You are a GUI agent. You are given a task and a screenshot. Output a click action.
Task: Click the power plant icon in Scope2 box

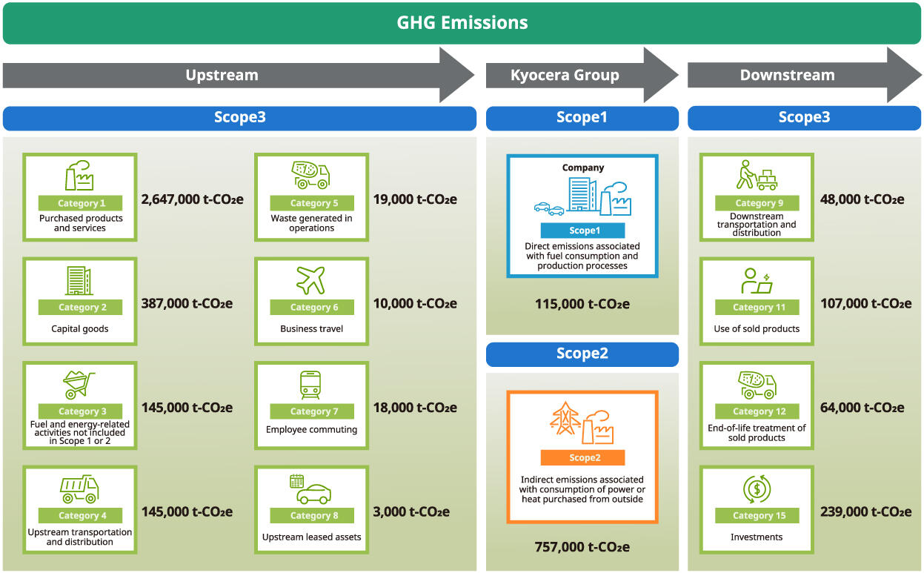pyautogui.click(x=582, y=423)
